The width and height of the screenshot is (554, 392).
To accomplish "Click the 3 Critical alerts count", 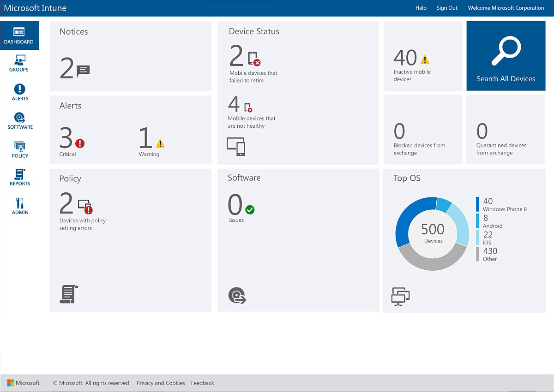I will (x=66, y=137).
